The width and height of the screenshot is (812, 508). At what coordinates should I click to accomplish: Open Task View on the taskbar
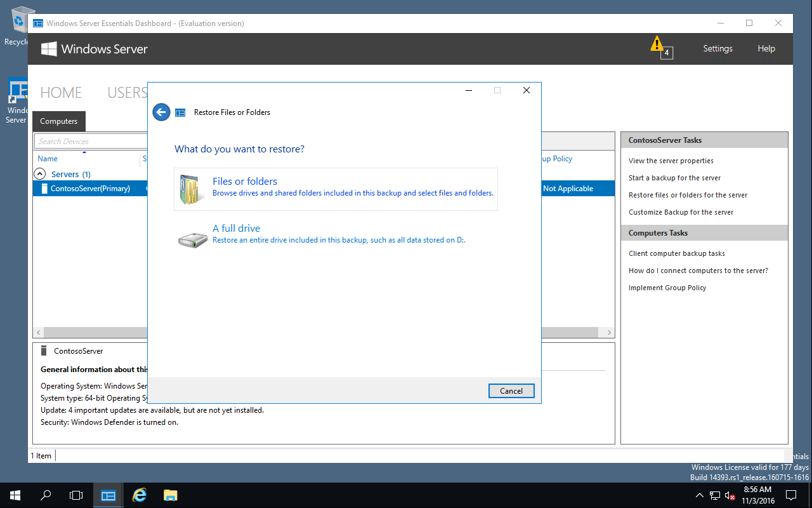click(76, 495)
